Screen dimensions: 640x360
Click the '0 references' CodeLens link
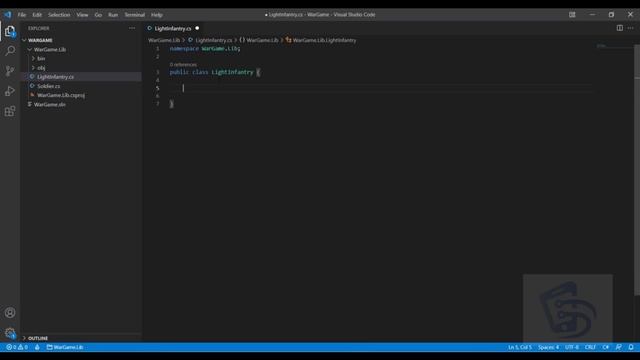183,64
